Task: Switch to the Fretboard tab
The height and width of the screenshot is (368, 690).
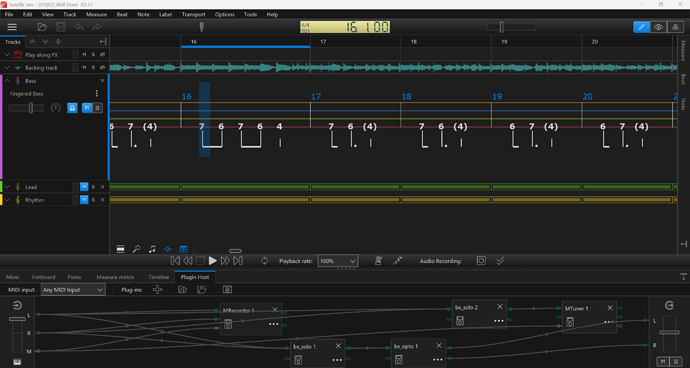Action: point(44,277)
